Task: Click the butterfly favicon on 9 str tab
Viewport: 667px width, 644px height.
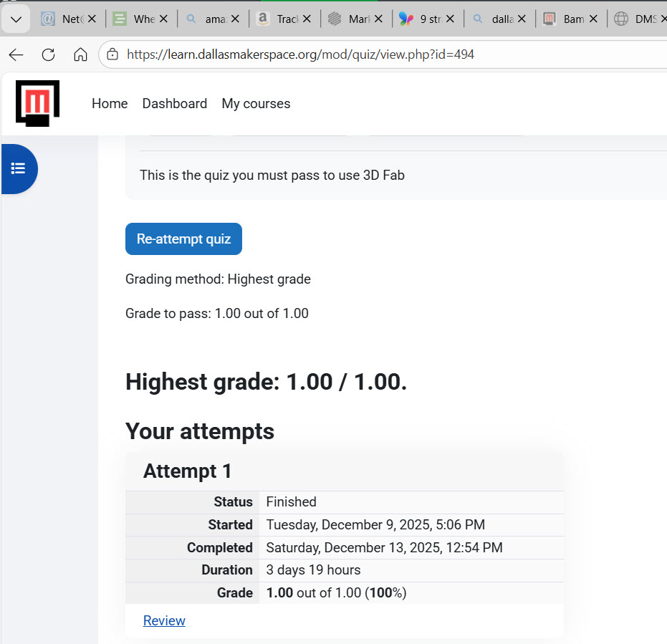Action: [406, 19]
